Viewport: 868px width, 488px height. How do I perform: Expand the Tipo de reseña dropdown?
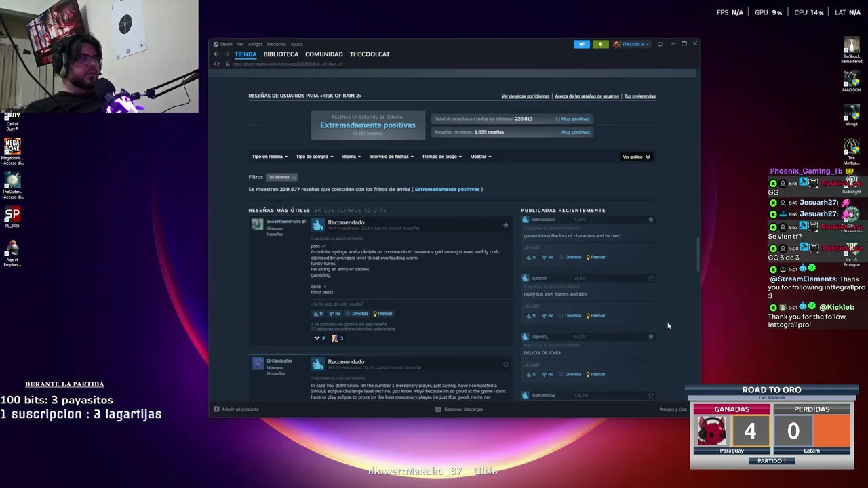click(269, 157)
